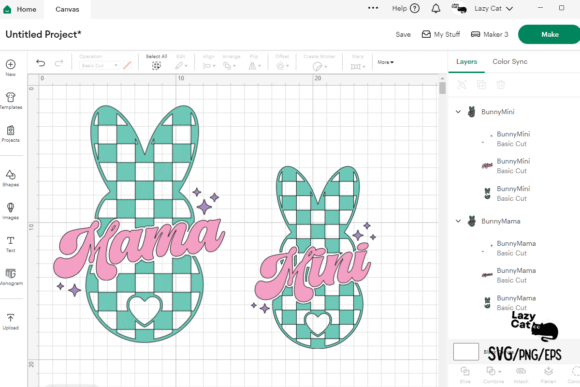580x387 pixels.
Task: Select BunnyMama layer with pink Mama text thumbnail
Action: 514,275
